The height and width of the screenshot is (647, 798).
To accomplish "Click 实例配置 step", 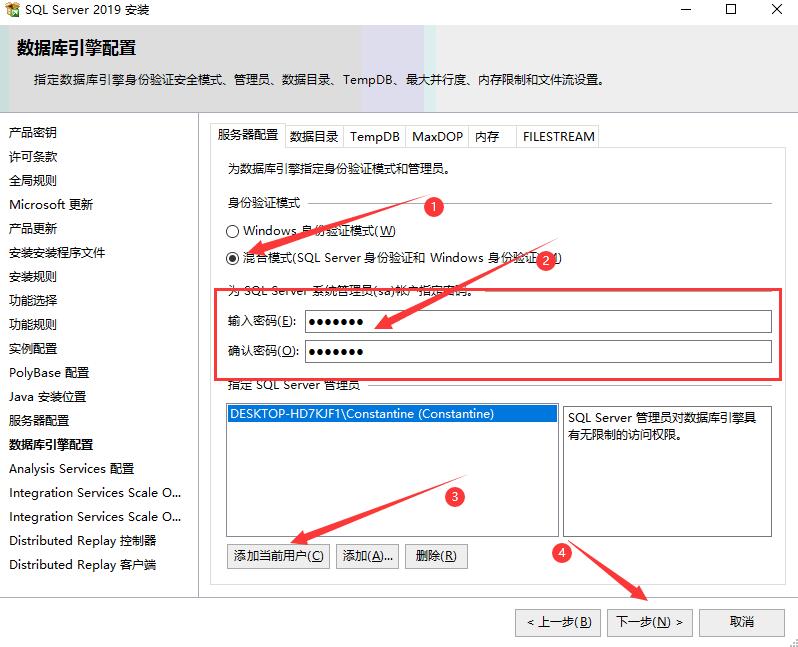I will click(x=33, y=349).
